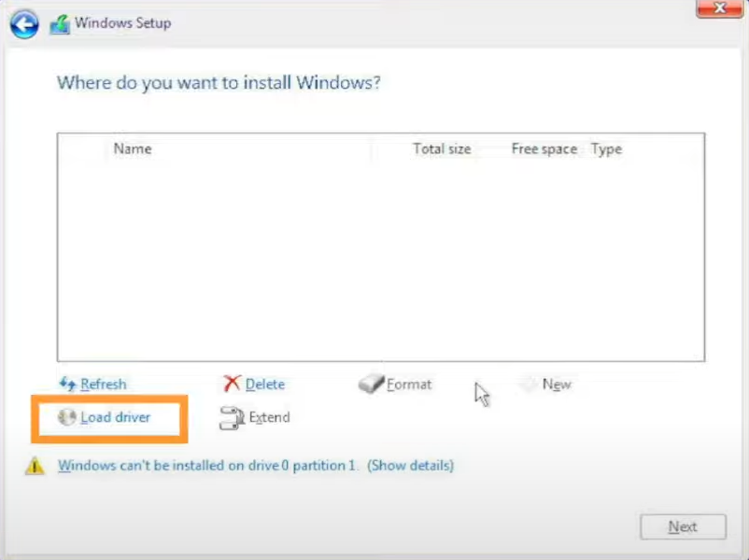This screenshot has height=560, width=749.
Task: Delete the selected partition
Action: [x=264, y=385]
